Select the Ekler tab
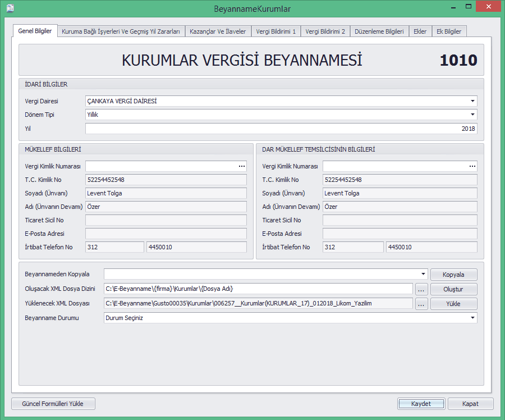Viewport: 505px width, 420px height. (420, 31)
